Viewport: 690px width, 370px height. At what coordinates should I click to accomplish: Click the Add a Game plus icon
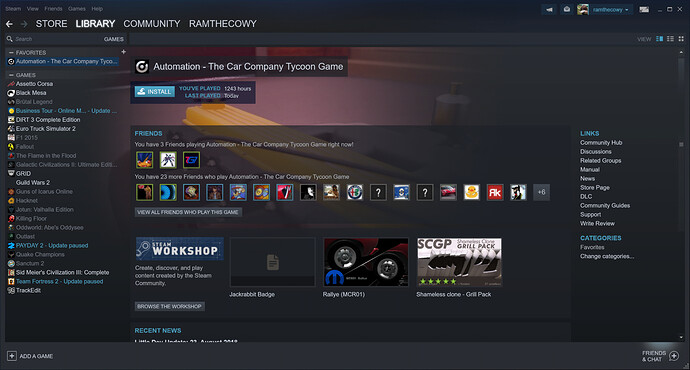[x=12, y=356]
